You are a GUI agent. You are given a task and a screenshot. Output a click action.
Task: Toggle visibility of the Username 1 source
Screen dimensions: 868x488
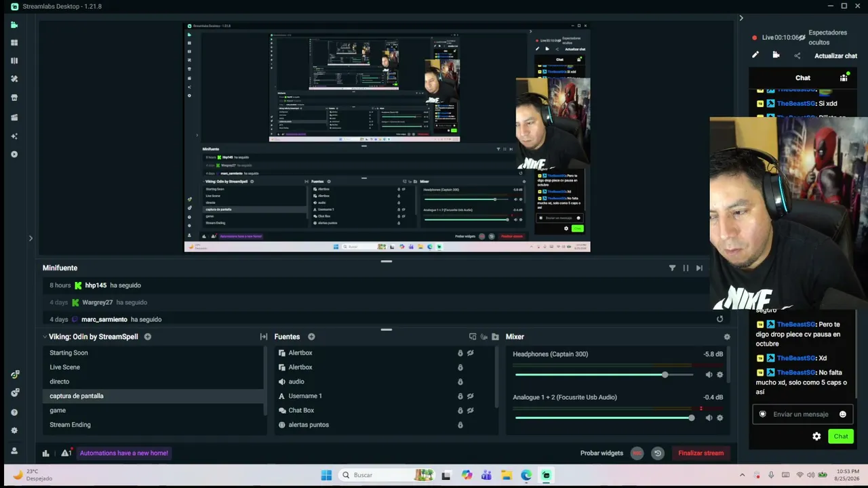[470, 396]
